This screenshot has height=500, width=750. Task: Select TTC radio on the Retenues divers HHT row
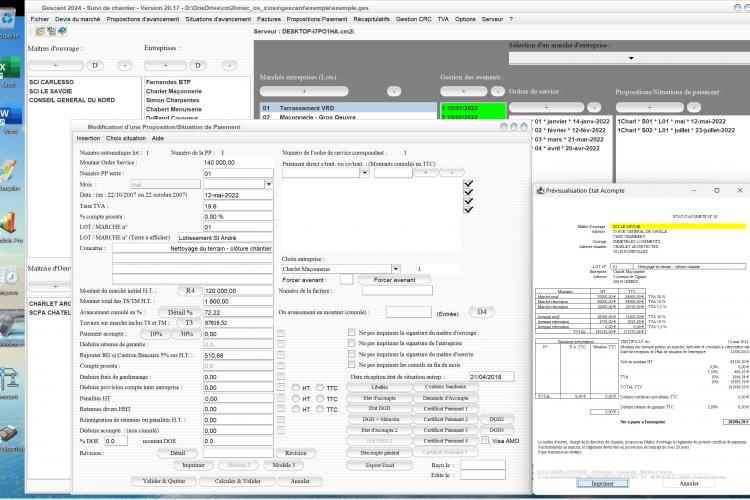320,409
